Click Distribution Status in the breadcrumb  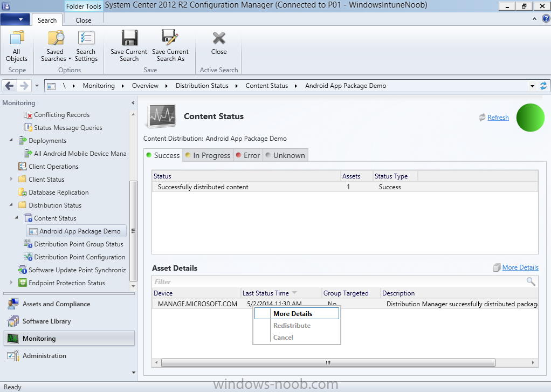(x=202, y=86)
